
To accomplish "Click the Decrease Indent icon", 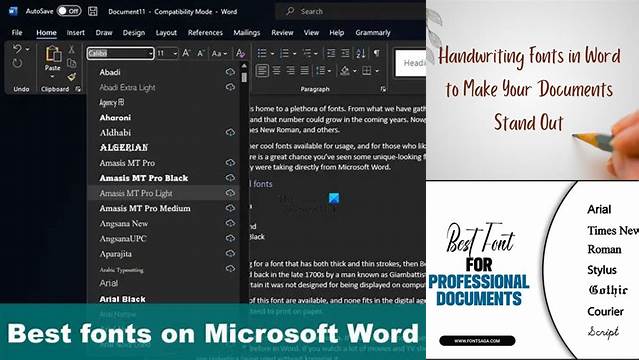I will click(331, 53).
